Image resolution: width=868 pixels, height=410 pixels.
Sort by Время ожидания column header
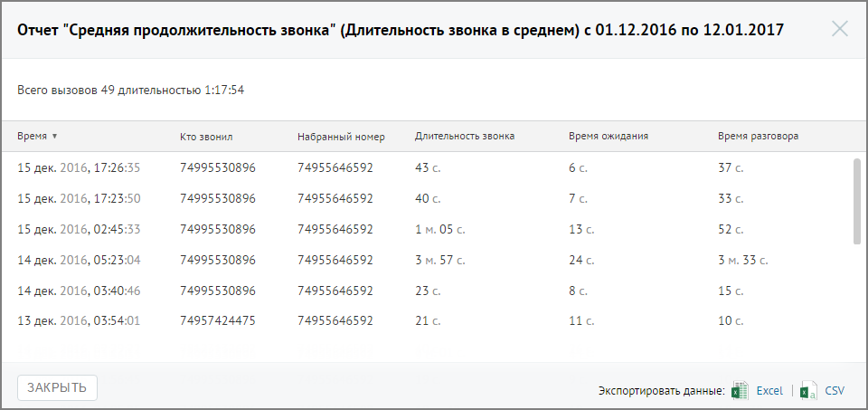point(609,137)
